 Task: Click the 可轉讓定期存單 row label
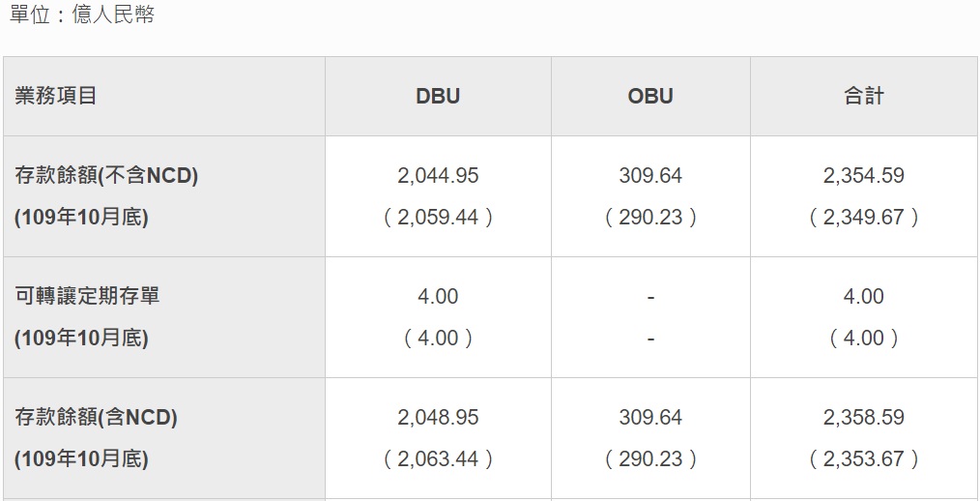click(88, 296)
